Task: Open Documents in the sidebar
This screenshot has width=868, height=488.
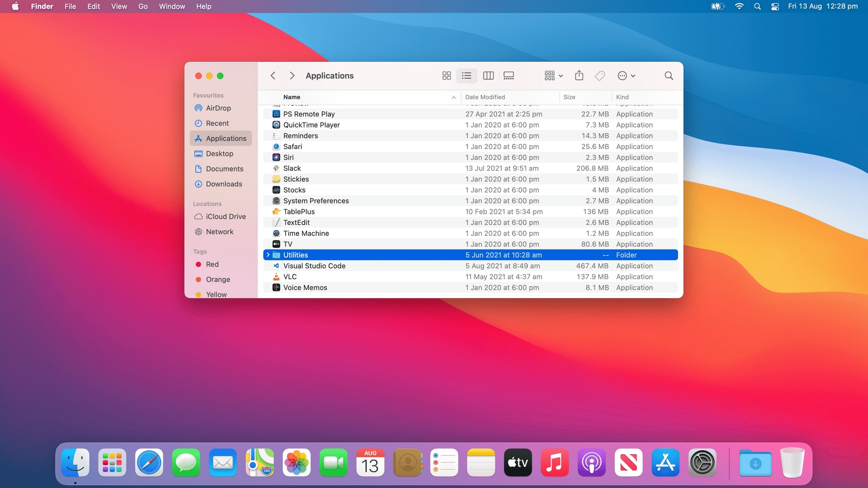Action: click(220, 169)
